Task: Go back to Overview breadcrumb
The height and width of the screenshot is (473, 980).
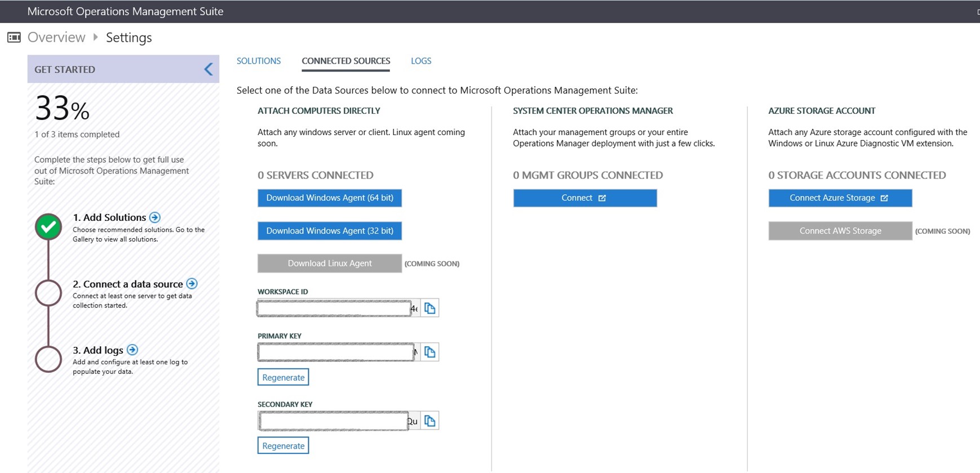Action: tap(56, 37)
